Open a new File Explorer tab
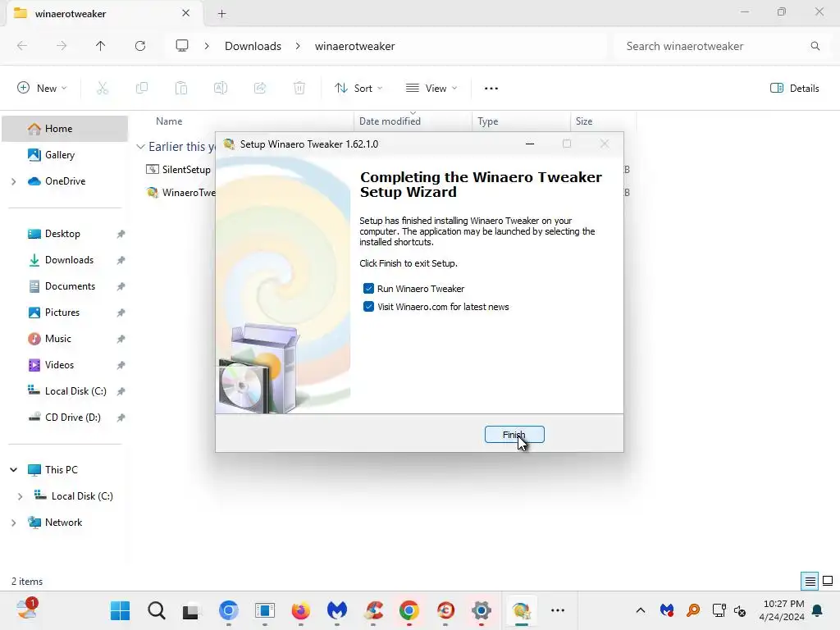The width and height of the screenshot is (840, 630). [221, 13]
